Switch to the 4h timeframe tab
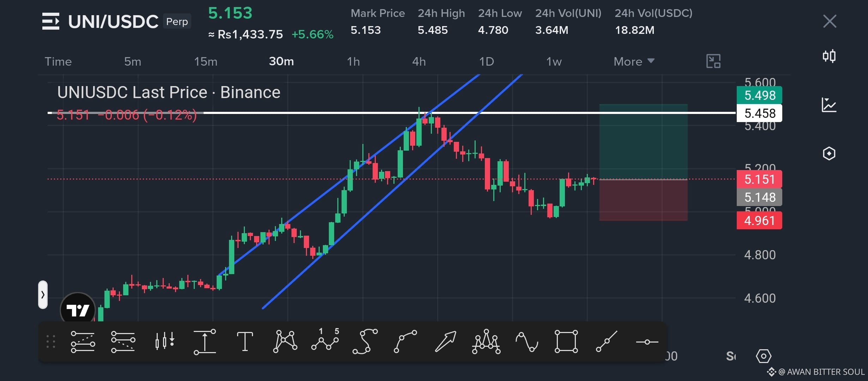The height and width of the screenshot is (381, 868). [x=419, y=61]
